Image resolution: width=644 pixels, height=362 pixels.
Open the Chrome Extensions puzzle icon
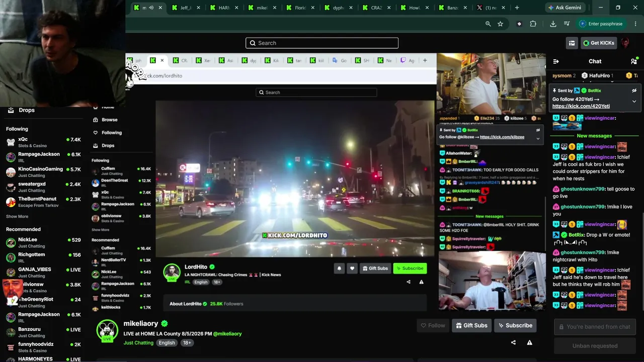(x=533, y=24)
